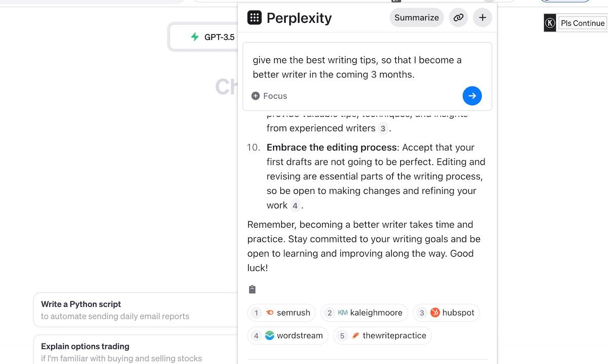Select the writing tips question input field

point(357,67)
